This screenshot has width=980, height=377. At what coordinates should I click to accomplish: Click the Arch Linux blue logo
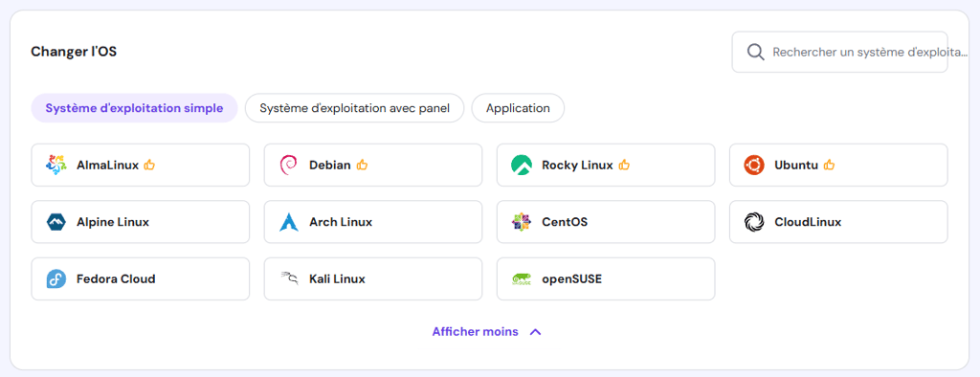[289, 222]
